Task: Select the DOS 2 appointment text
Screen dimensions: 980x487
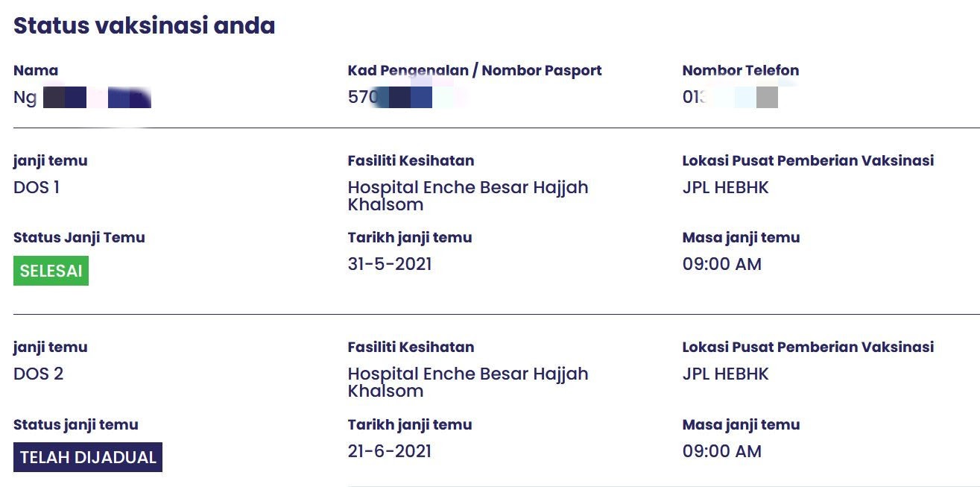Action: (x=38, y=374)
